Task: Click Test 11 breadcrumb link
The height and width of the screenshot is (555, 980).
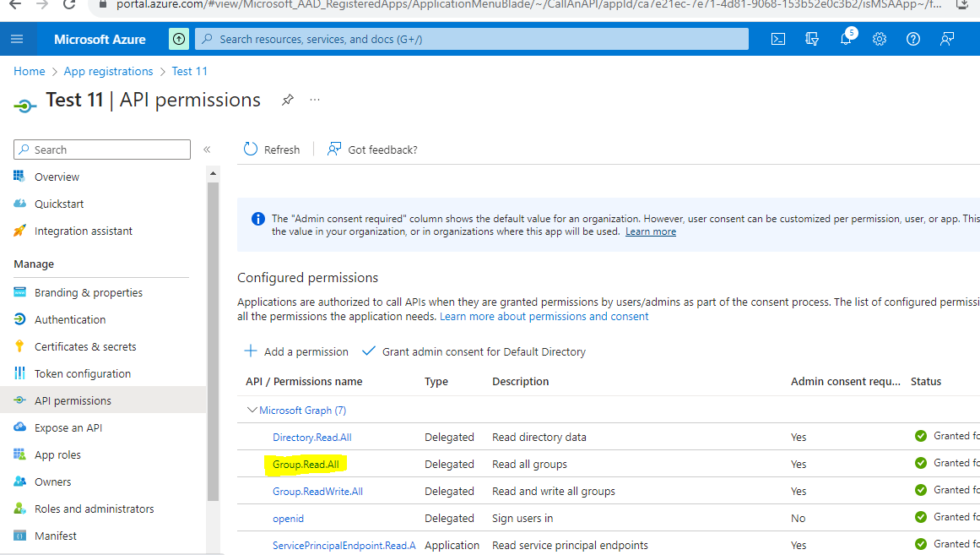Action: click(x=189, y=71)
